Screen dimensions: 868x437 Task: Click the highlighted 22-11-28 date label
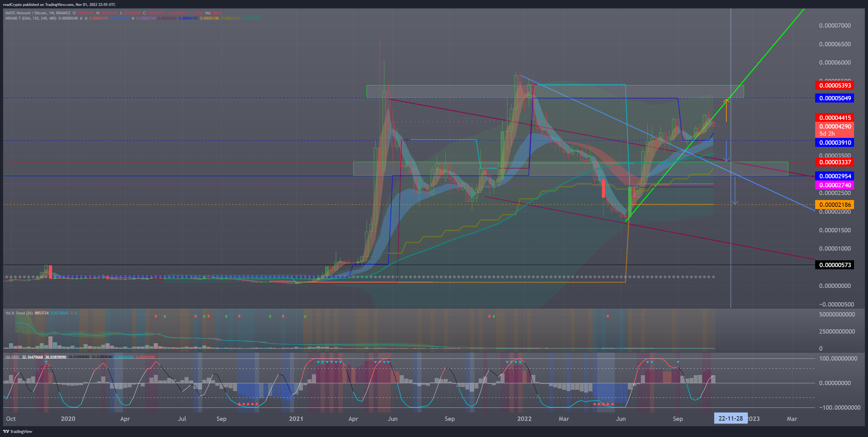[x=730, y=418]
